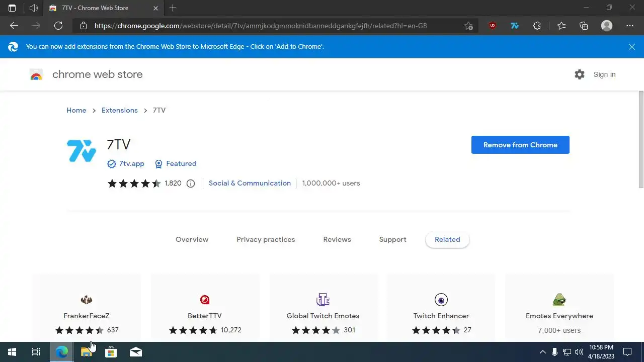Select the Twitch Enhancer eye icon

(x=441, y=300)
